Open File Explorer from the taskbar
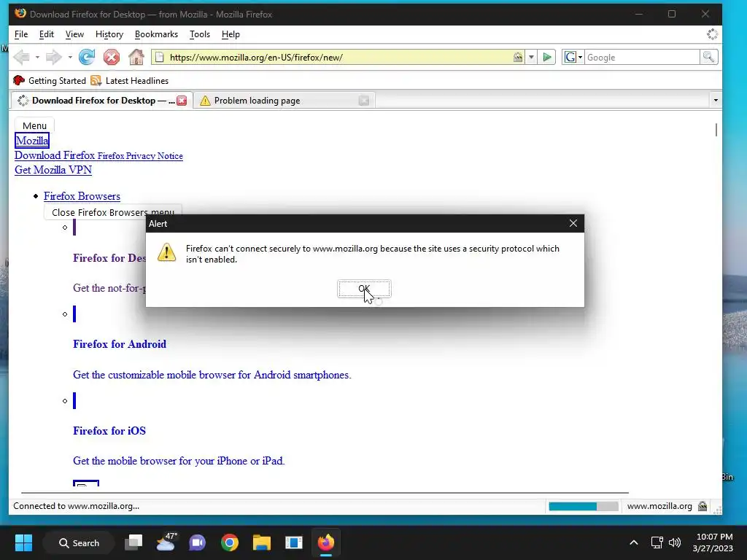747x560 pixels. tap(262, 542)
